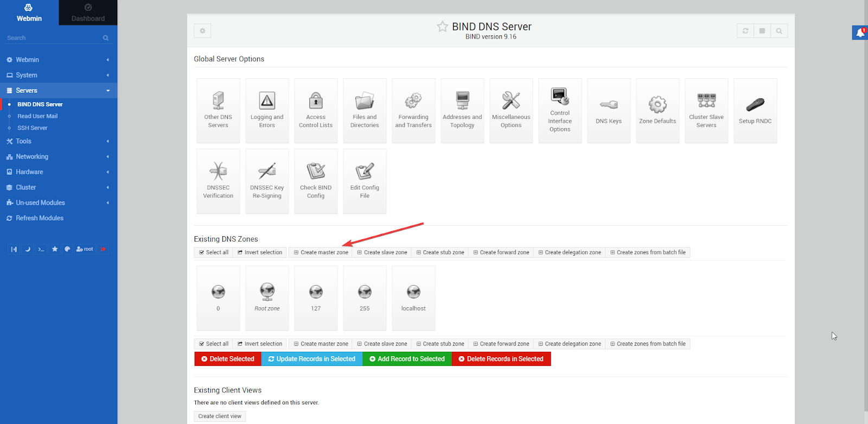Click the stop BIND icon
The image size is (868, 424).
762,31
